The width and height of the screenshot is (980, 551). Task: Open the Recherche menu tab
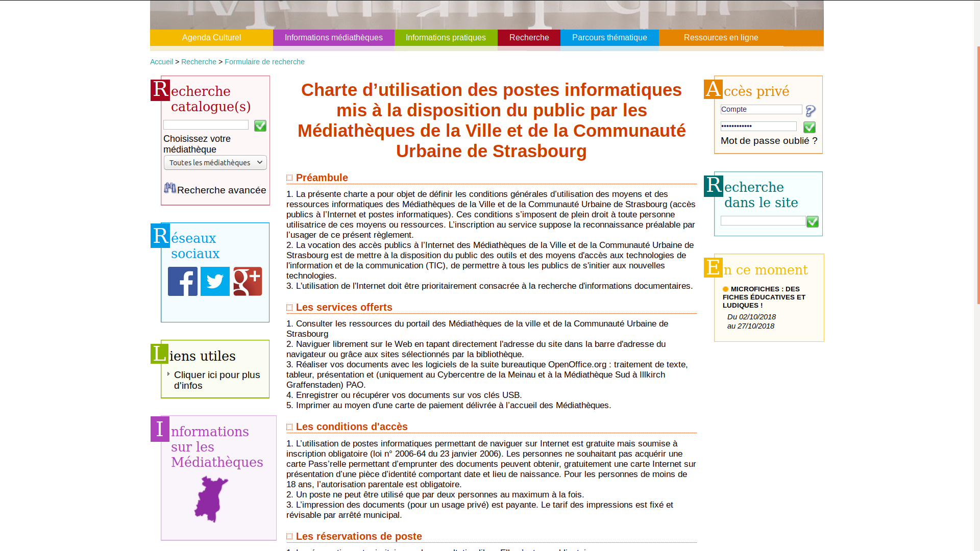click(529, 38)
